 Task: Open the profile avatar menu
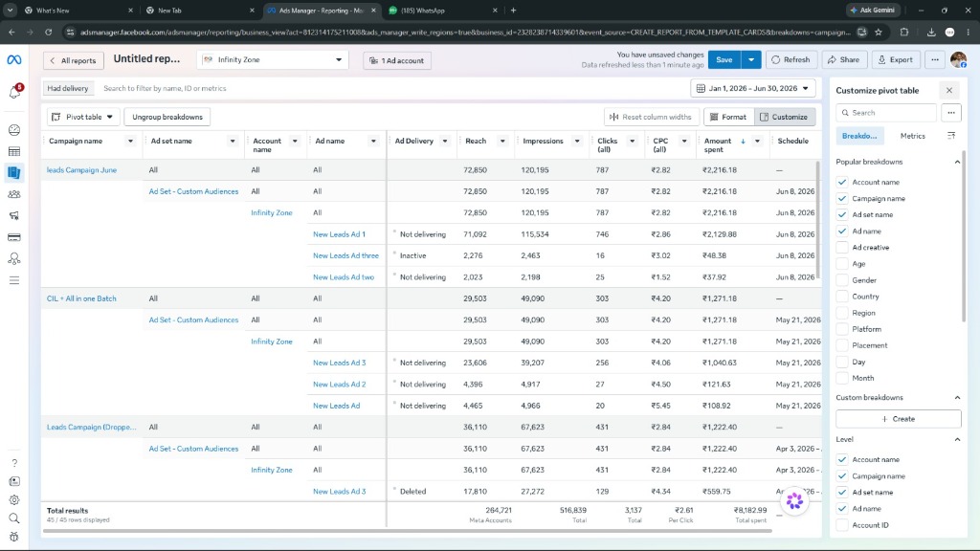(x=958, y=60)
